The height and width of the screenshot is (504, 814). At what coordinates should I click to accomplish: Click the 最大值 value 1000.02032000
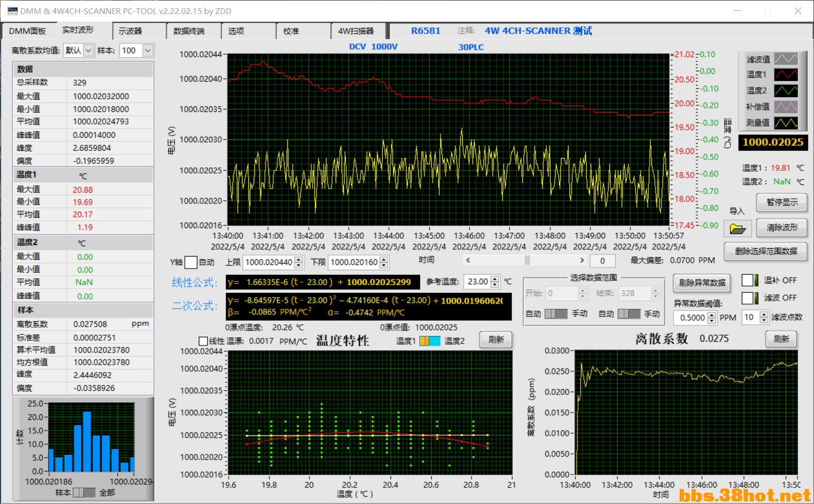[101, 96]
